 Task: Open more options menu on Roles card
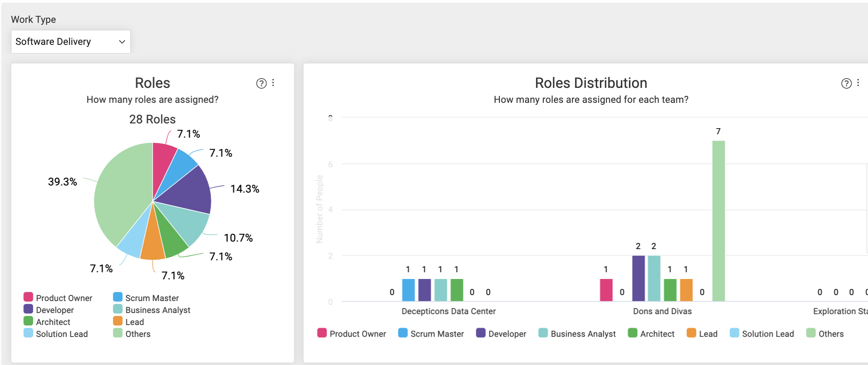pos(273,83)
